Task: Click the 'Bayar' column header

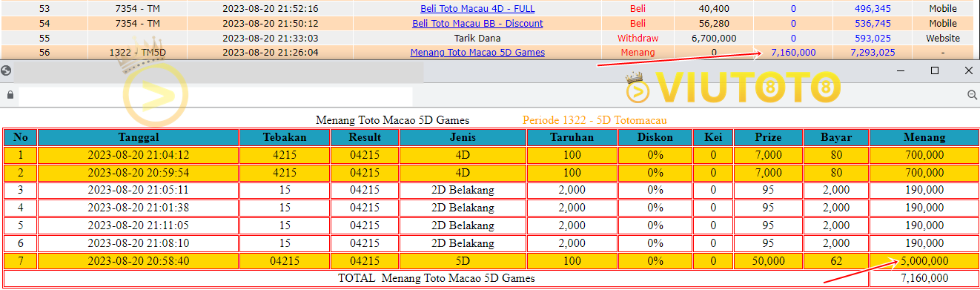Action: pyautogui.click(x=836, y=137)
